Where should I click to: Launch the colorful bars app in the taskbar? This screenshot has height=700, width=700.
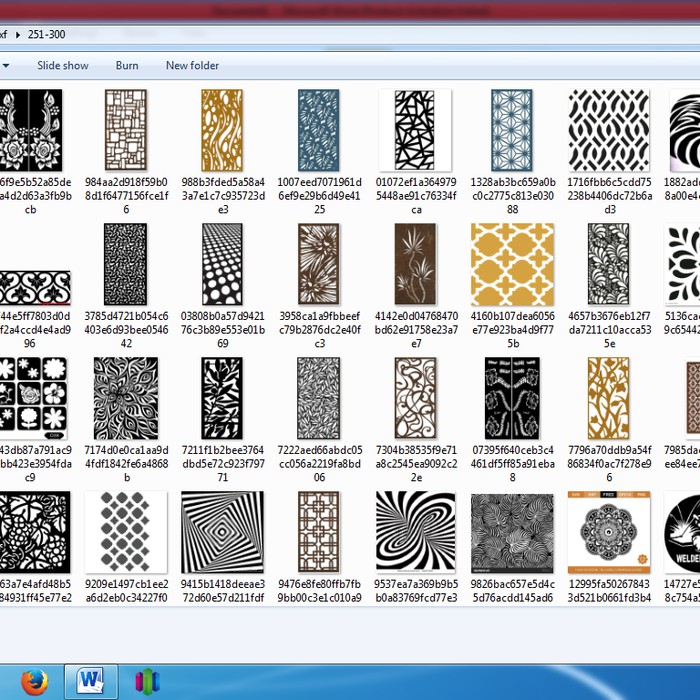tap(148, 681)
